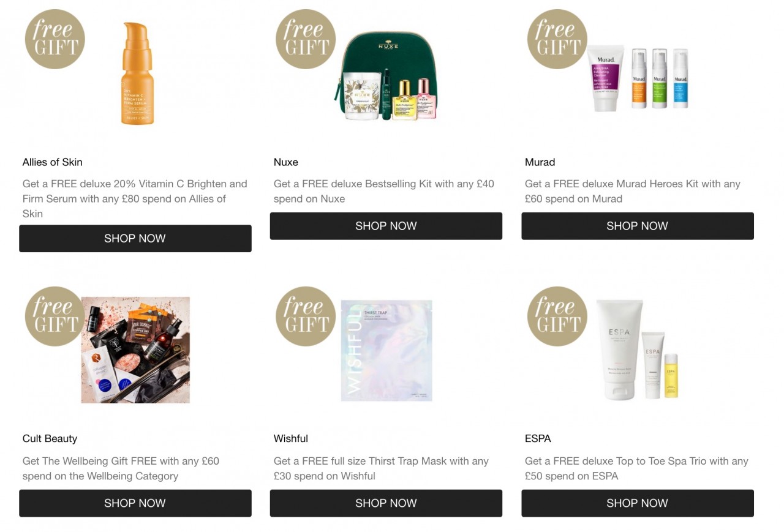Open the Wellbeing Gift products image
Screen dimensions: 784x532
pos(135,350)
